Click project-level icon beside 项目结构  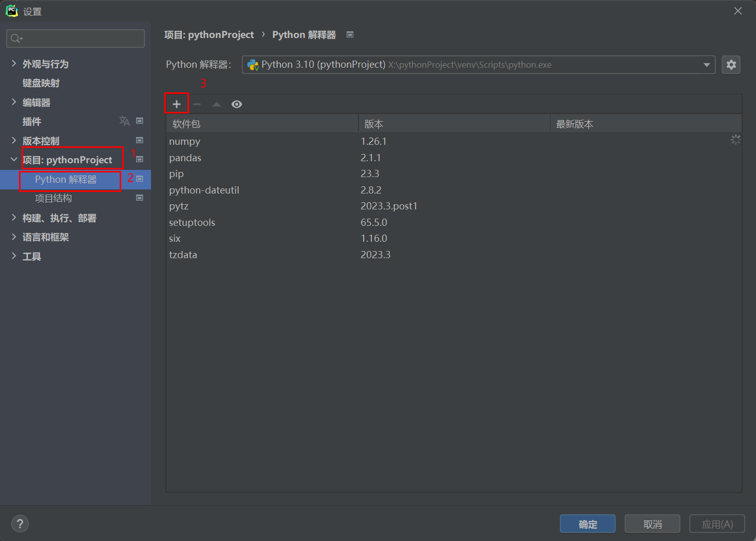tap(140, 198)
